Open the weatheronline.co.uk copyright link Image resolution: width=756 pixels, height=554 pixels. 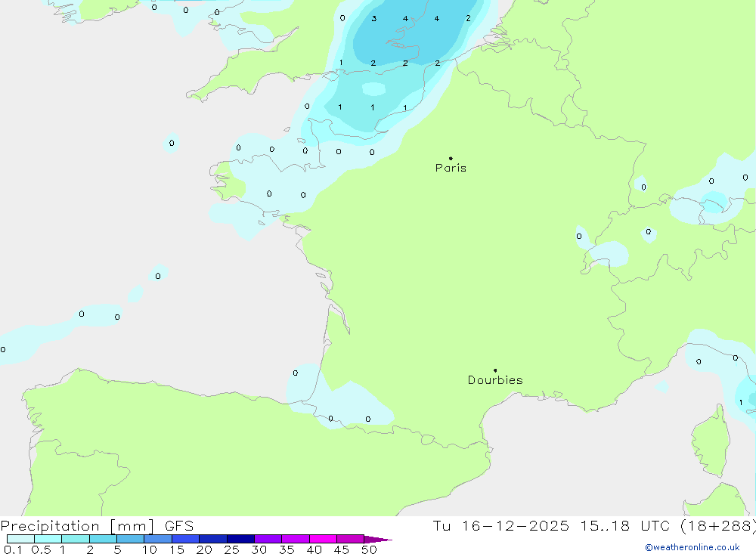(x=692, y=547)
